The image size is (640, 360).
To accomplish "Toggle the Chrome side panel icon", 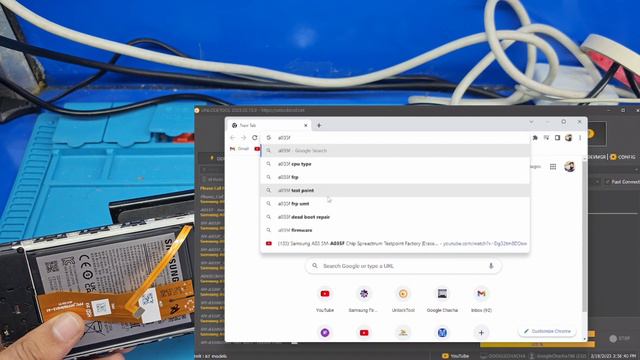I will click(x=557, y=138).
